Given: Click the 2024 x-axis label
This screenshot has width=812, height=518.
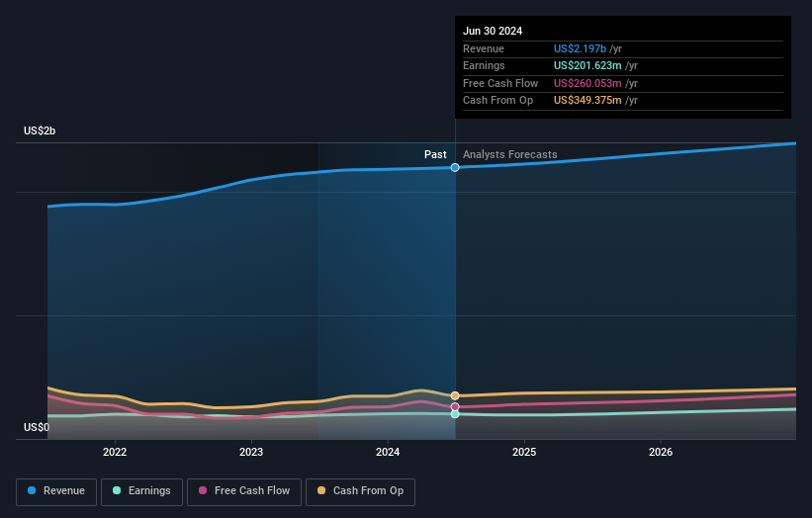Looking at the screenshot, I should [x=388, y=453].
